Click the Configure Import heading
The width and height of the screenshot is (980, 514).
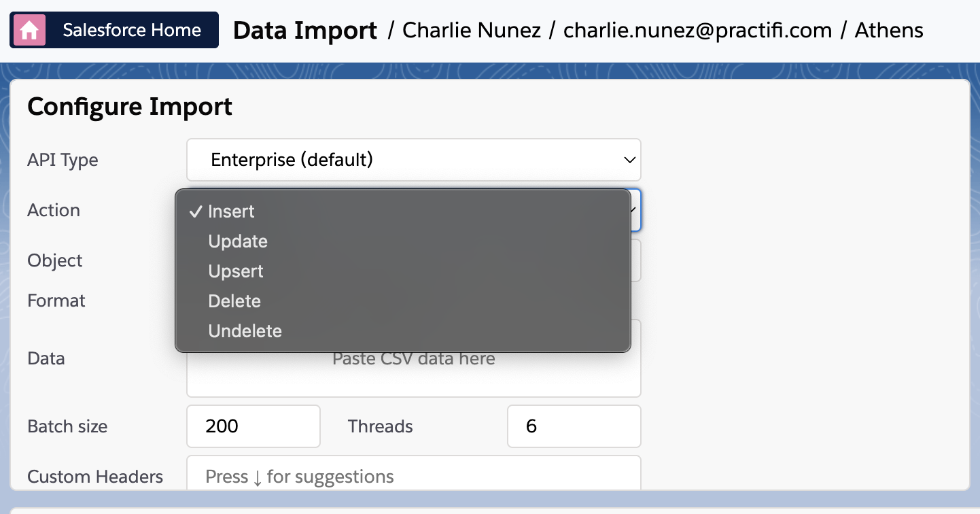click(x=130, y=107)
